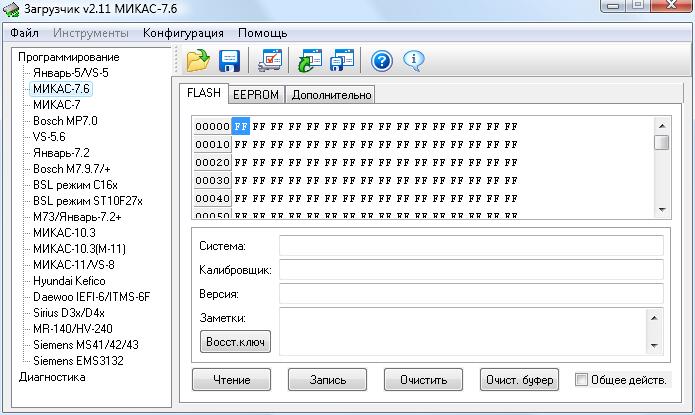Open the Конфигурация menu
Screen dimensions: 695x415
point(183,33)
